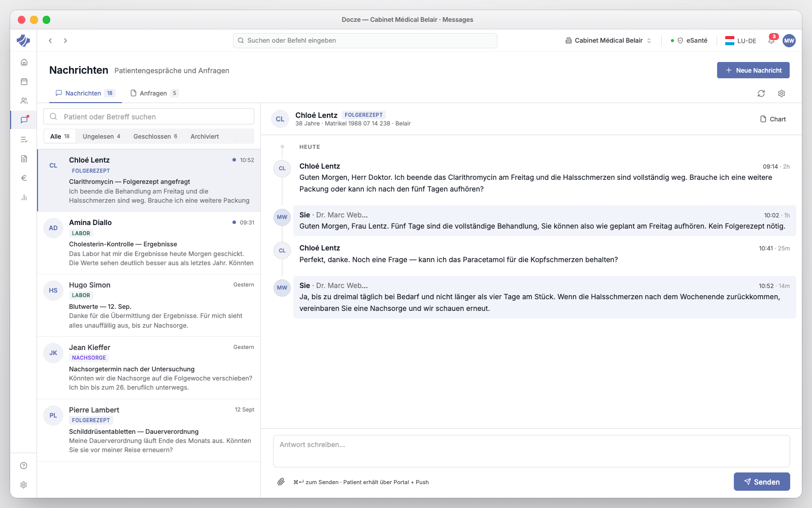Open the notifications bell
This screenshot has width=812, height=508.
771,40
